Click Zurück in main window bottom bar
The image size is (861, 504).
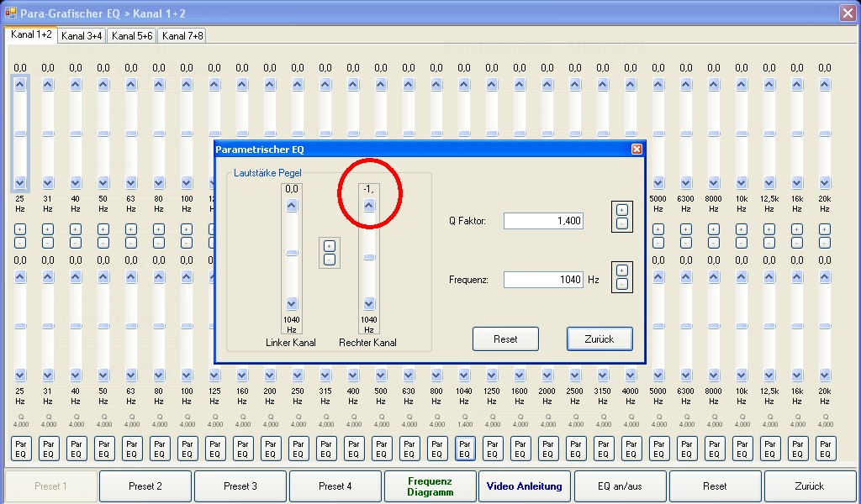810,486
